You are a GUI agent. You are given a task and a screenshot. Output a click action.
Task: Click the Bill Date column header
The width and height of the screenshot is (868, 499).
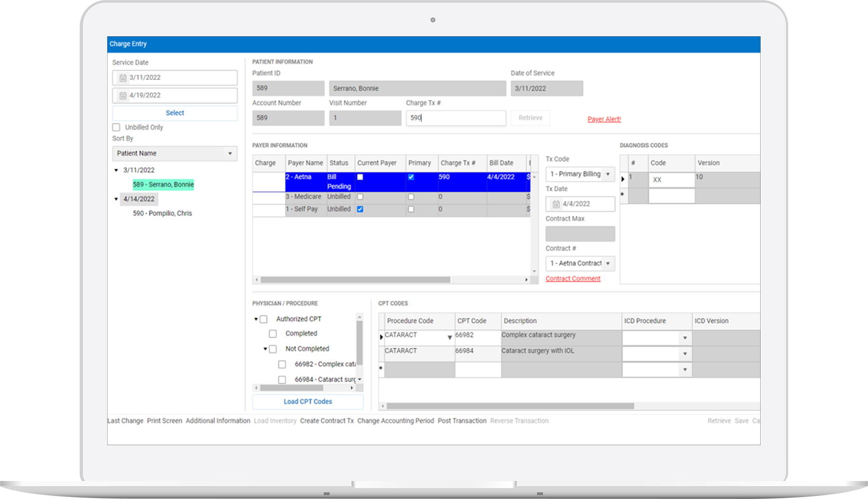coord(506,163)
